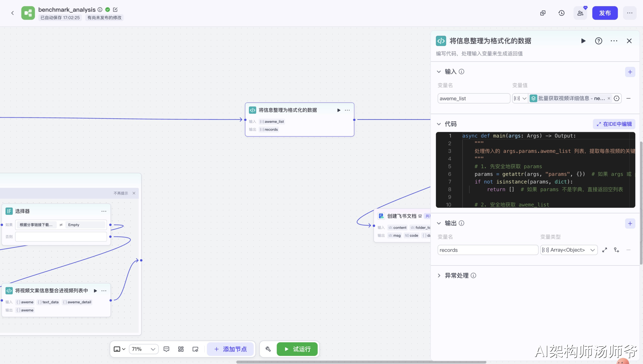Expand the 异常处理 section
The height and width of the screenshot is (364, 643).
[439, 276]
